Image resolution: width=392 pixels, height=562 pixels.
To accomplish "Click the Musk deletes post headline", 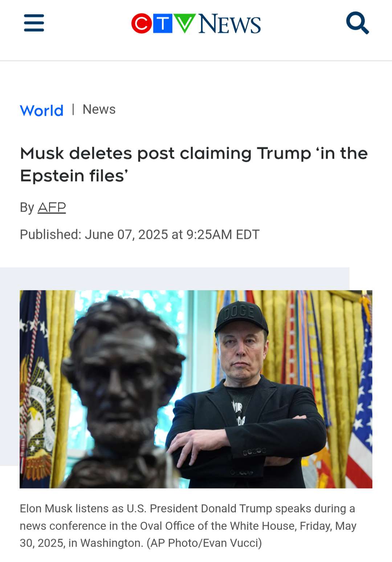I will (194, 164).
